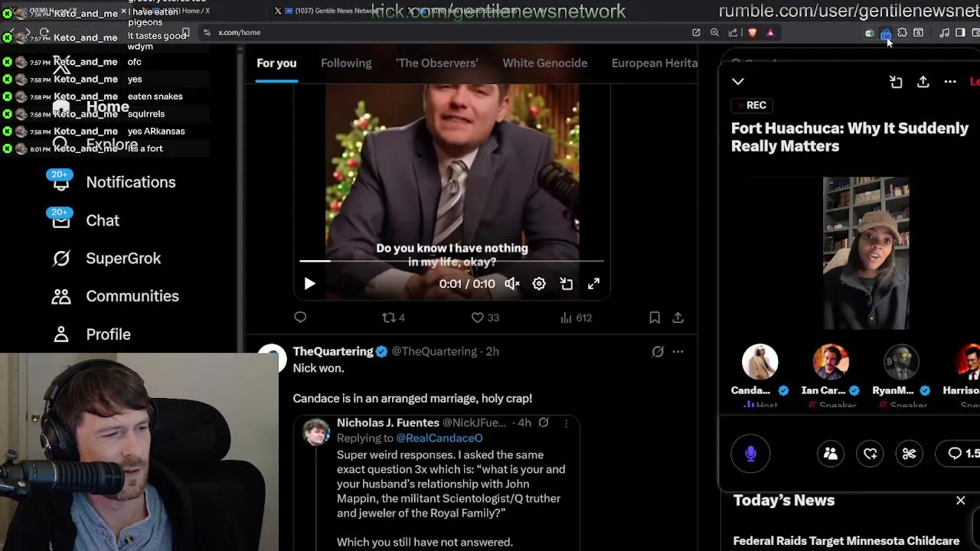
Task: Open more options on Nicholas J. Fuentes quote
Action: point(567,422)
